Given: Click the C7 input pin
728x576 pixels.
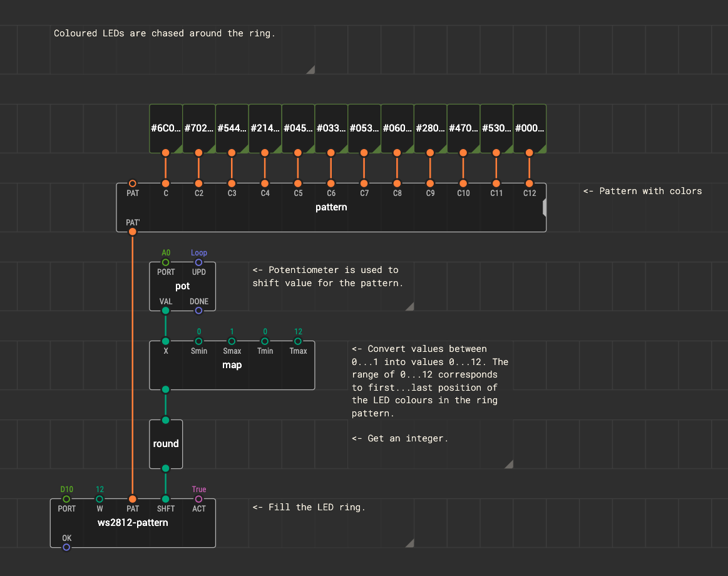Looking at the screenshot, I should pos(364,183).
